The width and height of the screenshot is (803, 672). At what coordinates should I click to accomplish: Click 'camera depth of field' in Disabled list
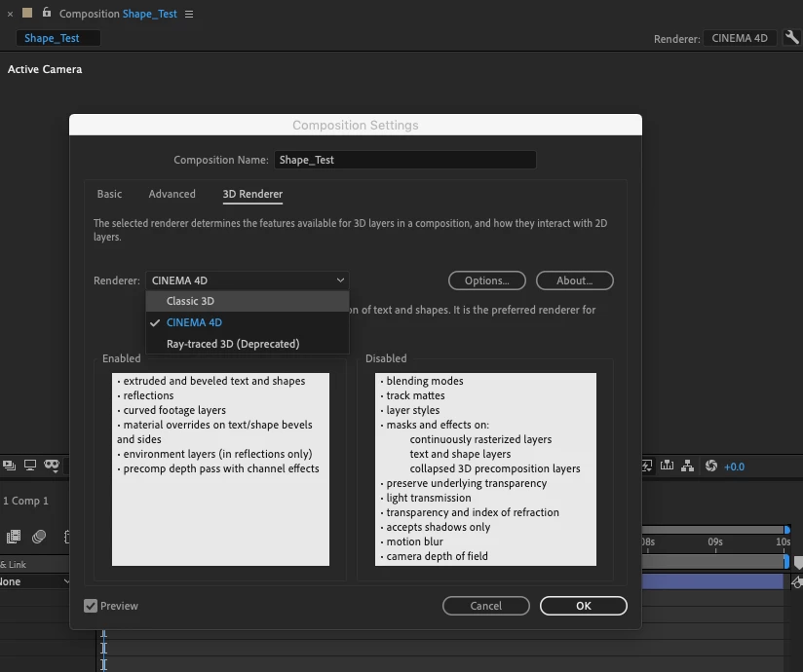point(437,556)
